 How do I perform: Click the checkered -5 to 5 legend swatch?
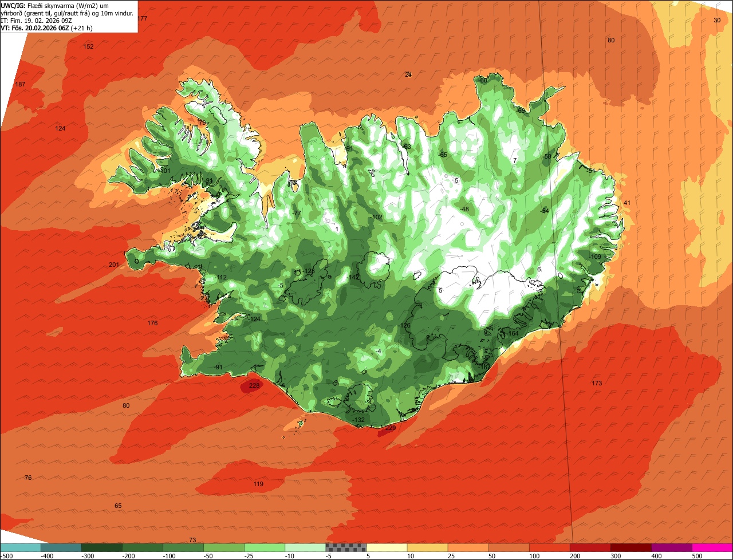pyautogui.click(x=346, y=547)
